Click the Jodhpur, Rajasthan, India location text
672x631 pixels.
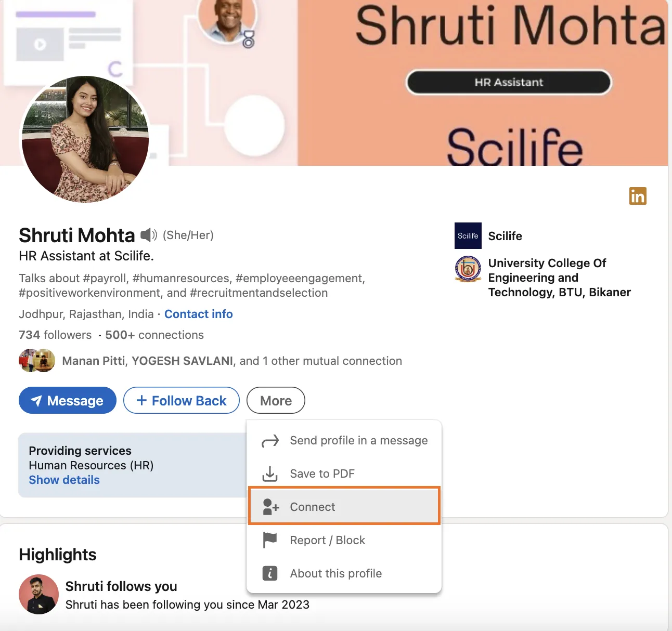[x=86, y=314]
